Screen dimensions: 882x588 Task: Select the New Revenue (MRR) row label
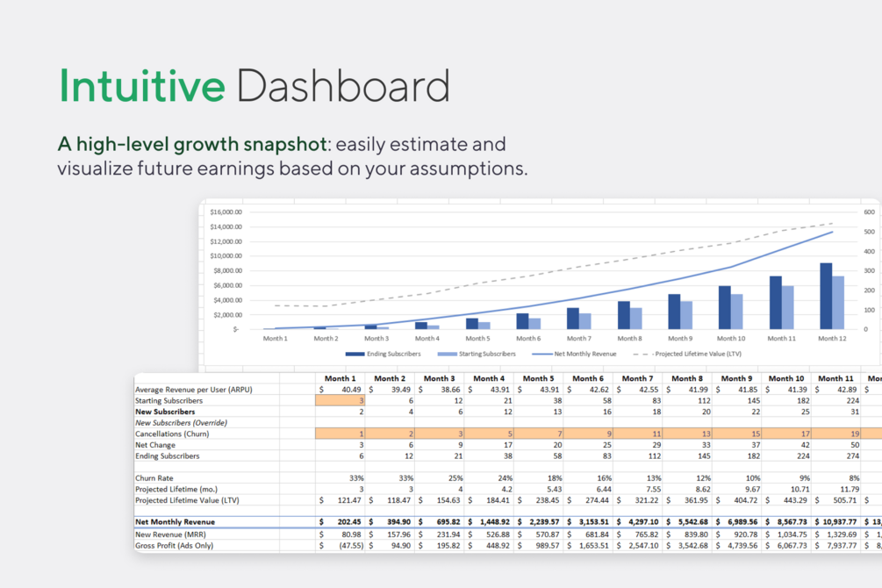coord(170,534)
